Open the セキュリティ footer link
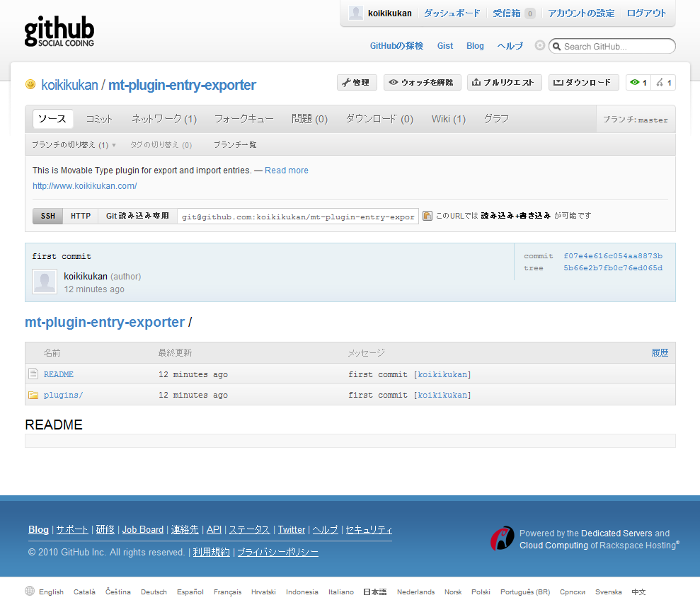This screenshot has width=700, height=600. (x=369, y=529)
